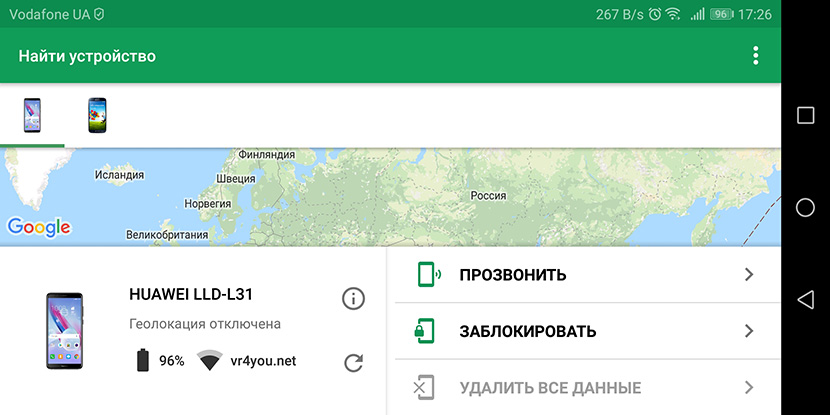Tap the УДАЛИТЬ ВСЕ ДАННЫЕ erase icon
Image resolution: width=830 pixels, height=415 pixels.
(x=424, y=387)
